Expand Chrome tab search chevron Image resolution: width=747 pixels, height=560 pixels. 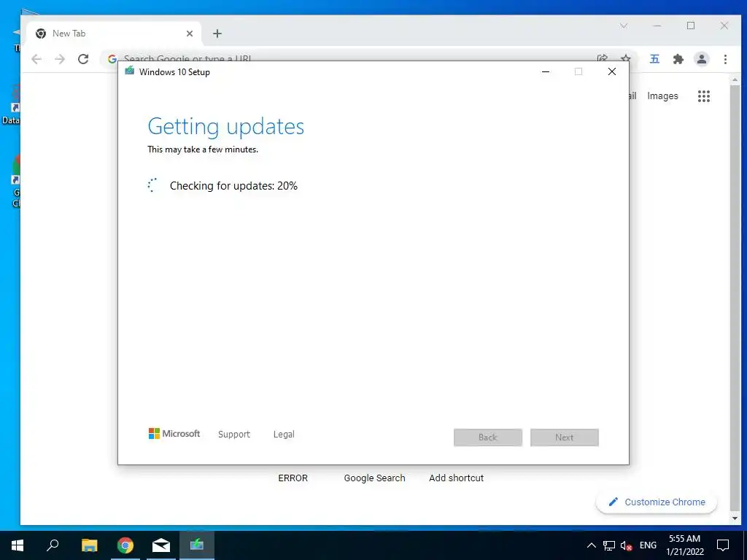coord(624,26)
